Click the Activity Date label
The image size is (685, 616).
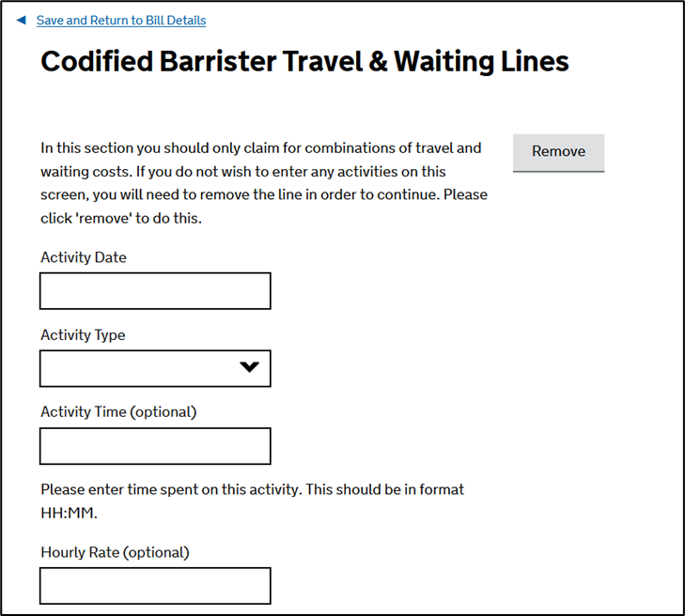click(x=84, y=257)
